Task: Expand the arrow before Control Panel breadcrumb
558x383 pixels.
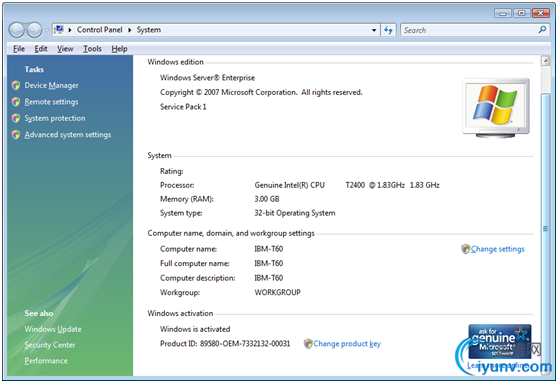Action: [70, 30]
